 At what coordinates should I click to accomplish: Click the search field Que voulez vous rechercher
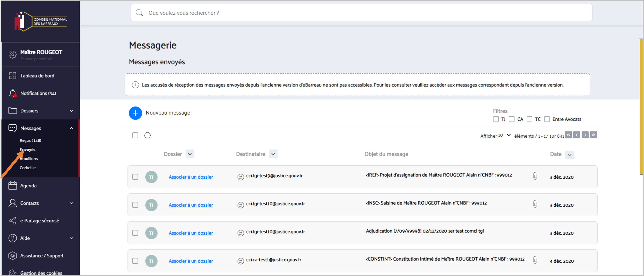pos(361,13)
